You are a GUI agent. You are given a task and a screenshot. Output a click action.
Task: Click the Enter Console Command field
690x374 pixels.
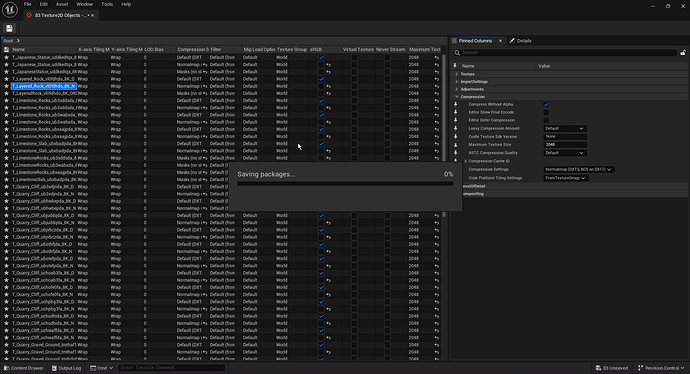coord(172,368)
